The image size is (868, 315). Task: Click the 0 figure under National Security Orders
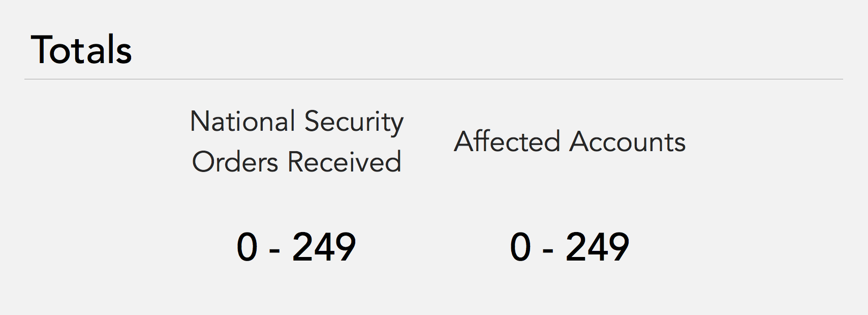(x=247, y=247)
